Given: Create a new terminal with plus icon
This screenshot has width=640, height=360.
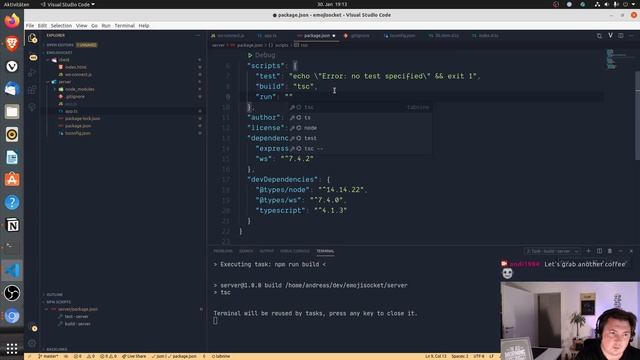Looking at the screenshot, I should coord(588,251).
